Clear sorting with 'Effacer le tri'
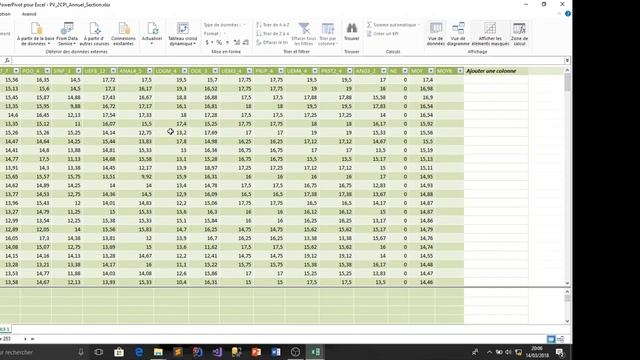Image resolution: width=640 pixels, height=360 pixels. (x=272, y=42)
